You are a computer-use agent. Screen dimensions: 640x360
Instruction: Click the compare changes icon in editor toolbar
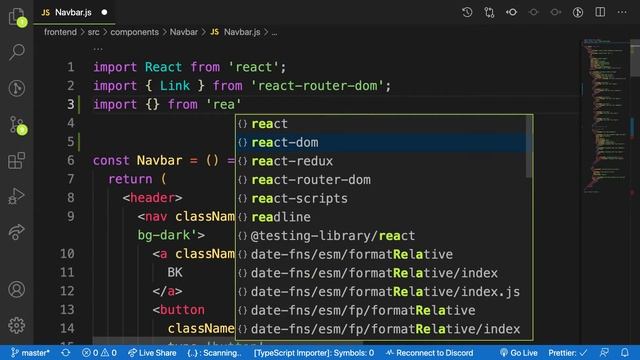pos(489,12)
